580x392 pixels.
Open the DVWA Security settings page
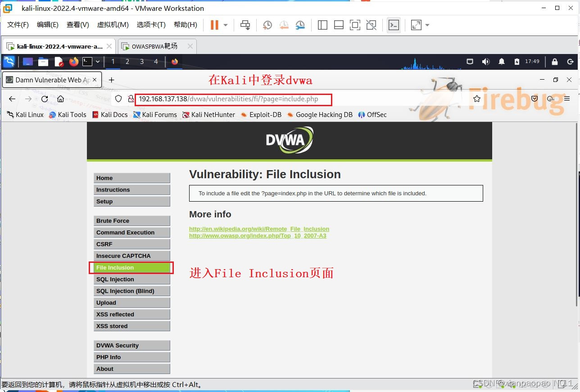point(132,346)
